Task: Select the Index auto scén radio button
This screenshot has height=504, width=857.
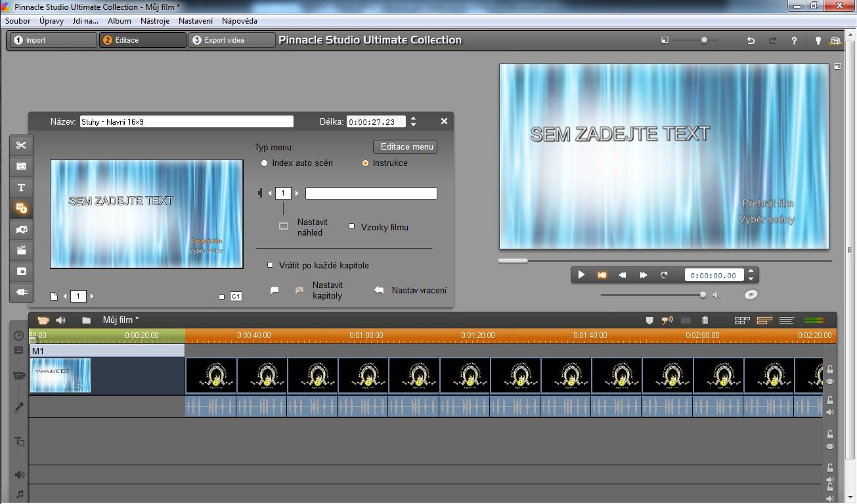Action: click(265, 163)
